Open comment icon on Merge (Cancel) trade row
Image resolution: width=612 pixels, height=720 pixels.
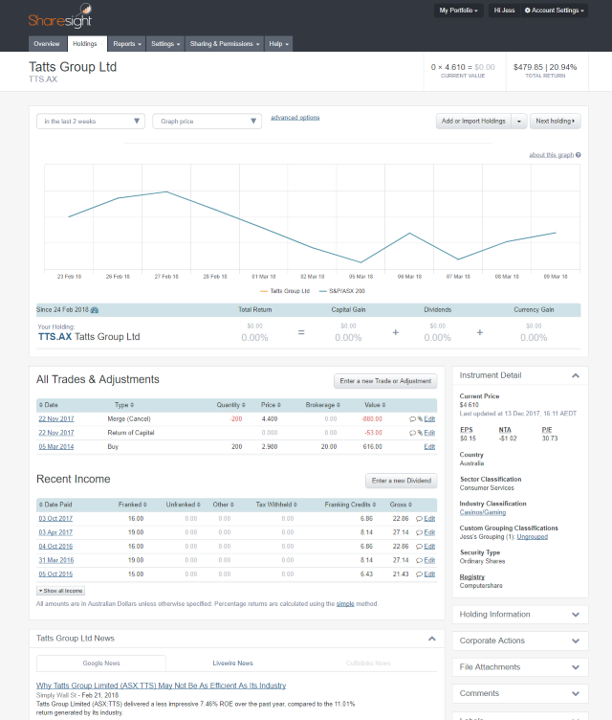click(x=412, y=419)
